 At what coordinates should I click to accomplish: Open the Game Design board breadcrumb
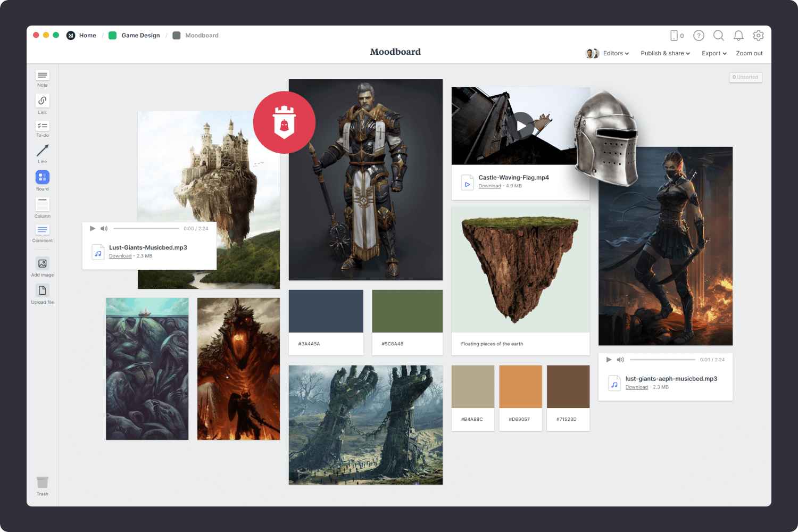140,35
